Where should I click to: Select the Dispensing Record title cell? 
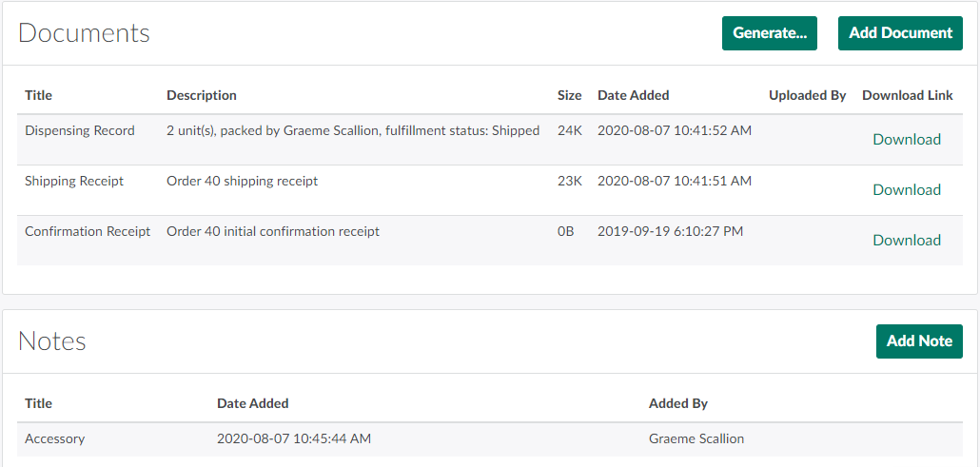point(80,131)
